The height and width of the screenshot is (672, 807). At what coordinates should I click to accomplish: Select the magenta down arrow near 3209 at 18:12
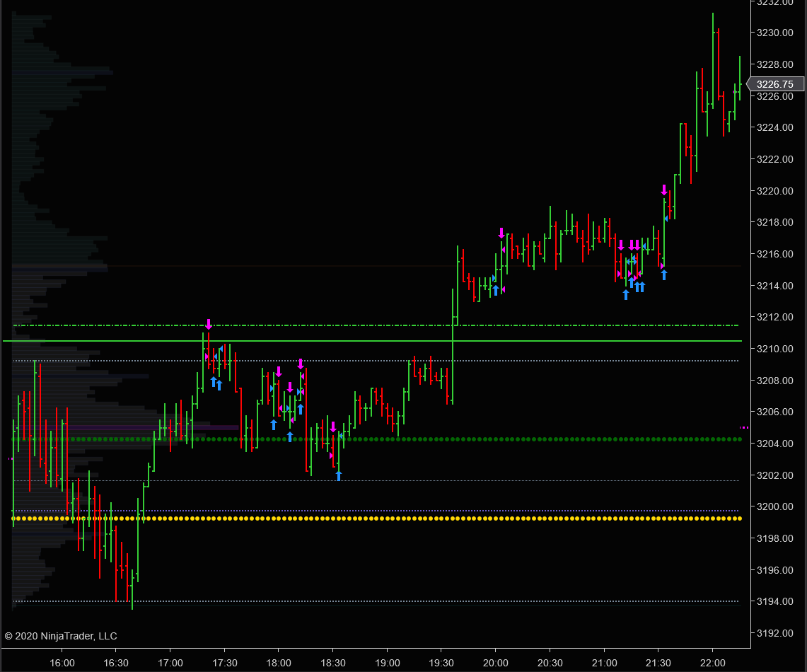coord(301,364)
